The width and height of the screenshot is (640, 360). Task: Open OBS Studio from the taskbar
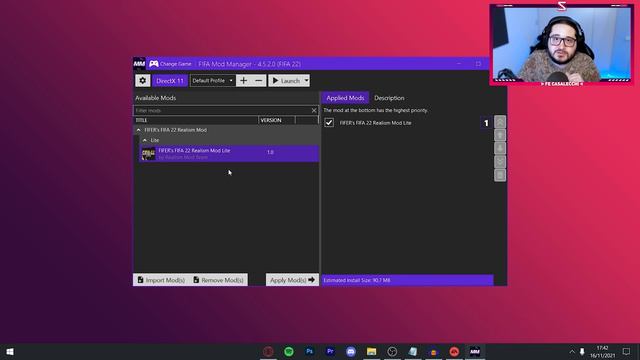tap(392, 351)
